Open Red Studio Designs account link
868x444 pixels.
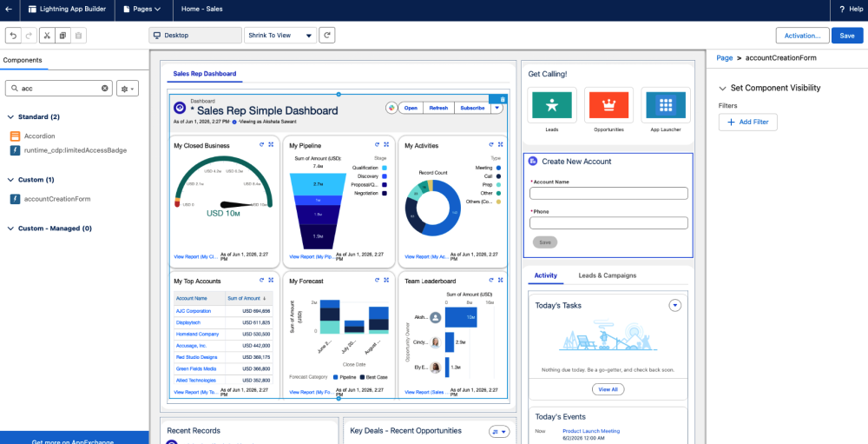click(x=196, y=357)
